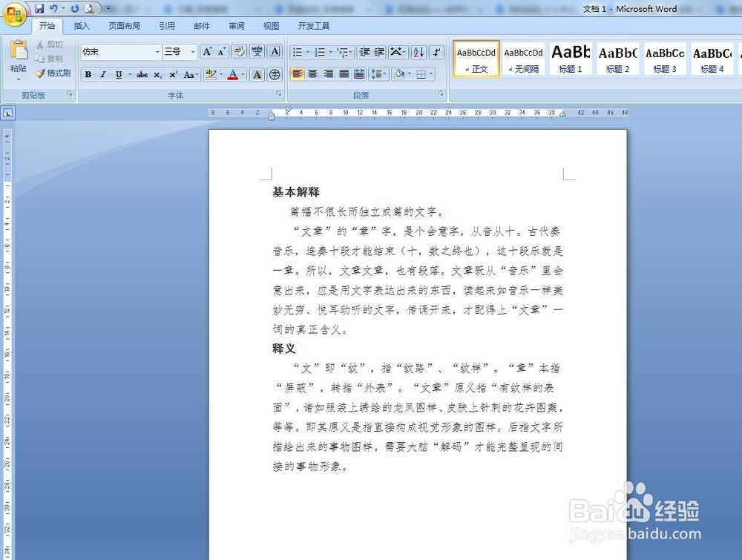Open the change case Aa dropdown

[x=191, y=75]
